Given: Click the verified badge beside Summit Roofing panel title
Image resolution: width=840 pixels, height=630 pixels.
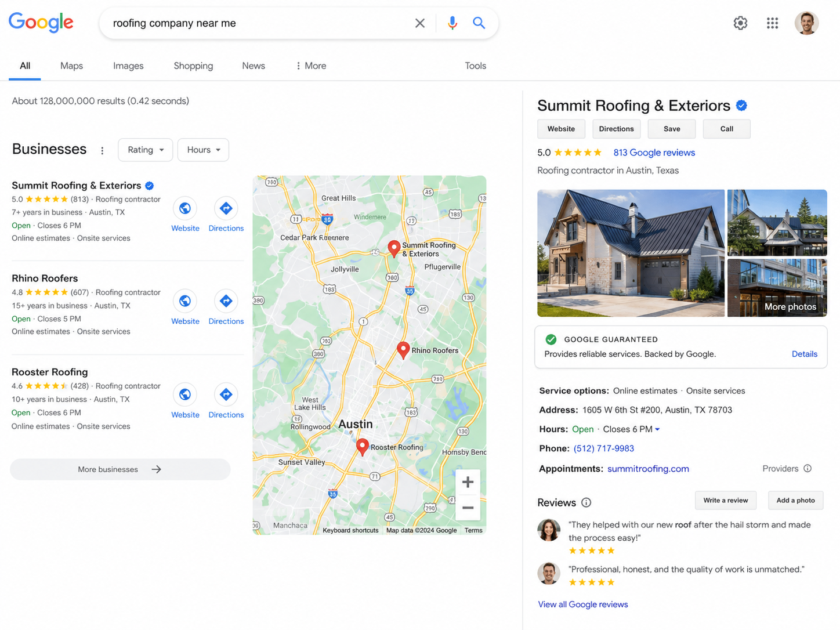Looking at the screenshot, I should 741,106.
